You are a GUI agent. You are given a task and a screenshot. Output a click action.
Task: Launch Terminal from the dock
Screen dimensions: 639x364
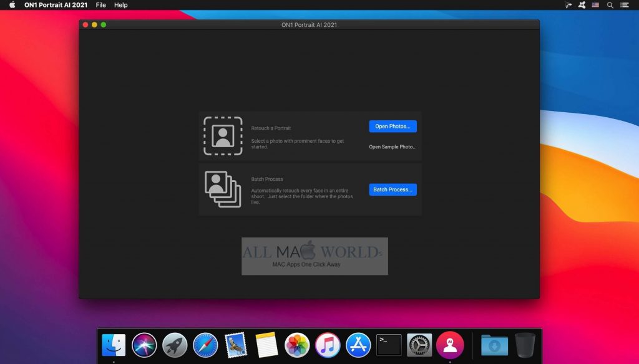pos(389,345)
